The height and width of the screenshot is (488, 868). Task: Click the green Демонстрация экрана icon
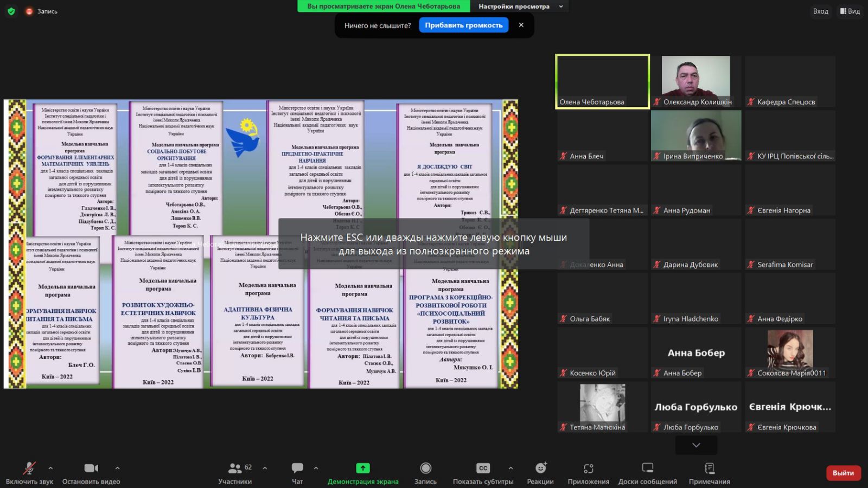click(362, 468)
